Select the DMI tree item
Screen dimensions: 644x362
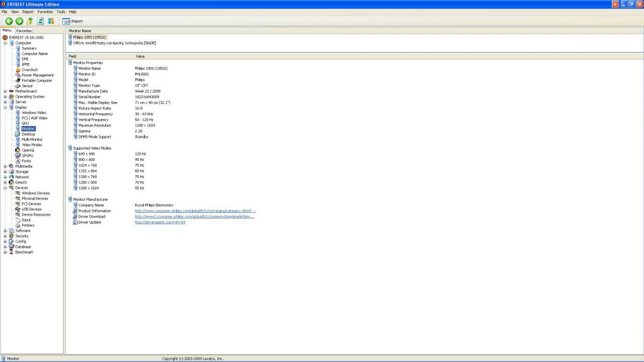[25, 59]
